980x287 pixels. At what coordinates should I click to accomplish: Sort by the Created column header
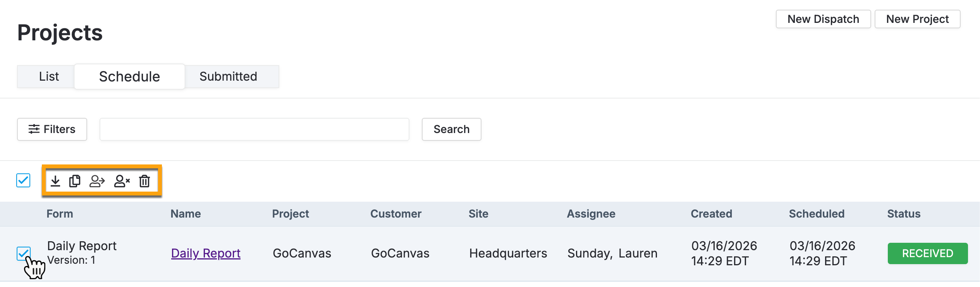pyautogui.click(x=712, y=214)
